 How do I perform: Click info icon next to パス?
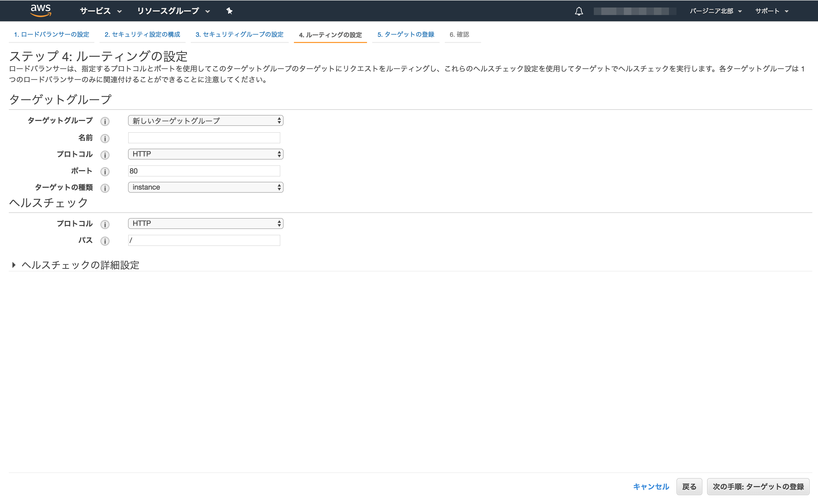click(105, 241)
